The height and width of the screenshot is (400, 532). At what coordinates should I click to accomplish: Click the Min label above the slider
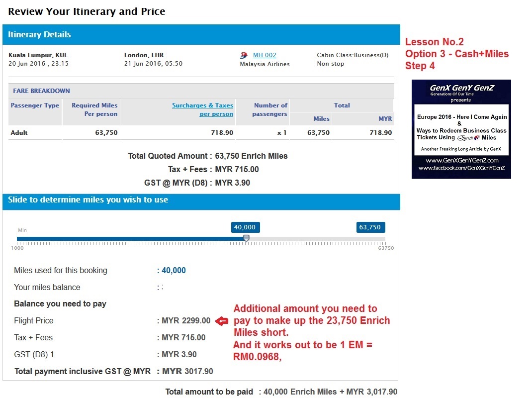22,230
